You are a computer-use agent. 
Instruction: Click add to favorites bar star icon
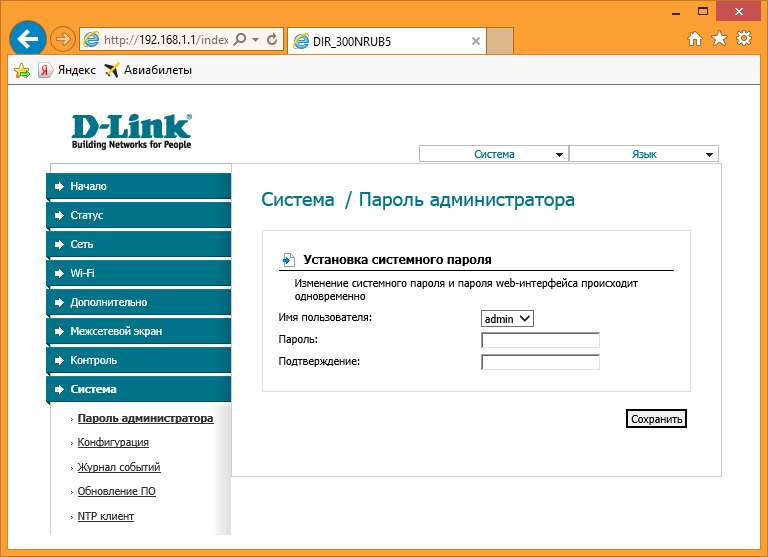coord(22,71)
